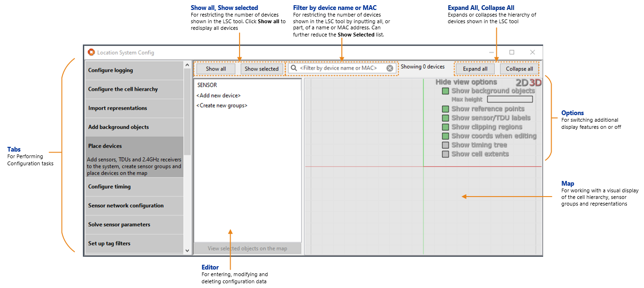Select the SENSOR item in the editor list

207,85
